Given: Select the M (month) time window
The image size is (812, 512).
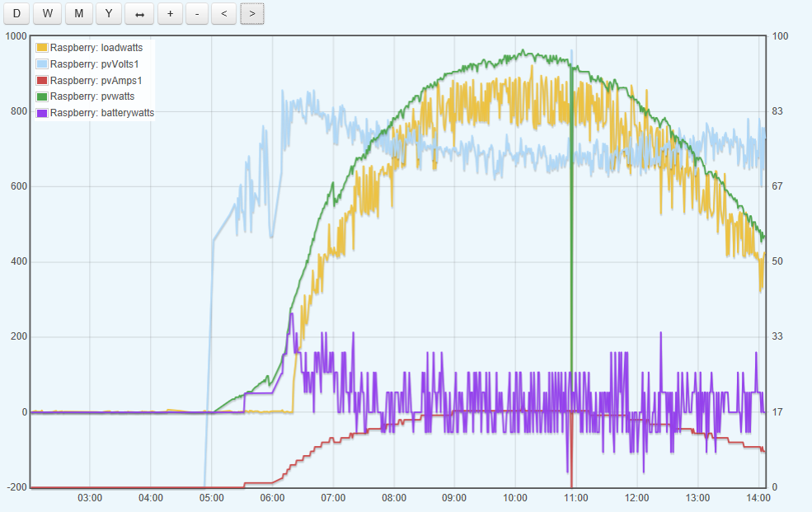Looking at the screenshot, I should 78,13.
